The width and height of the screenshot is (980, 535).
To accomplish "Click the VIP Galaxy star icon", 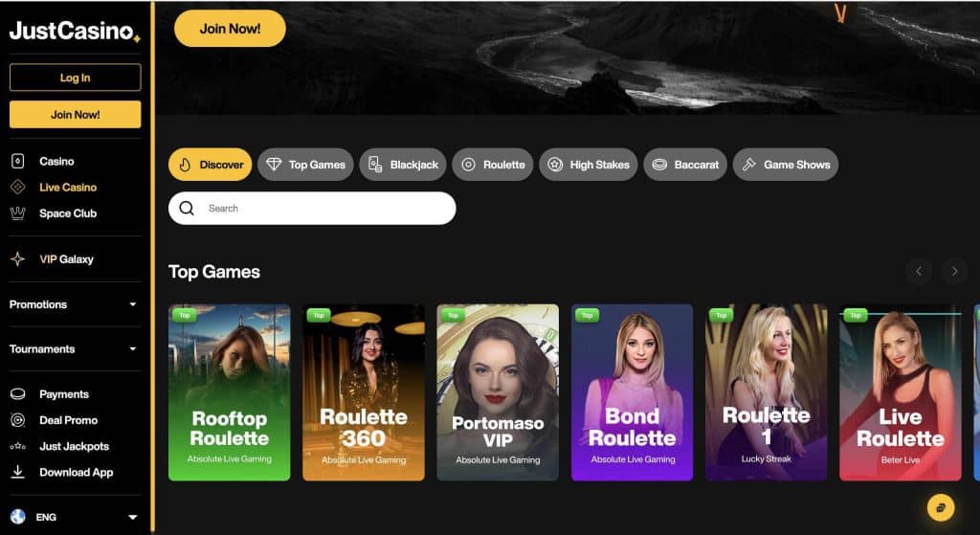I will click(17, 259).
